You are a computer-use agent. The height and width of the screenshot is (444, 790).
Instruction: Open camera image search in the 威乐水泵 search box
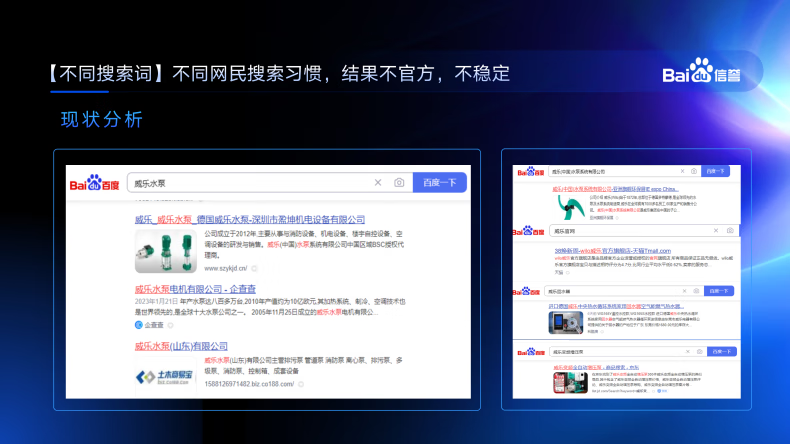pyautogui.click(x=399, y=182)
